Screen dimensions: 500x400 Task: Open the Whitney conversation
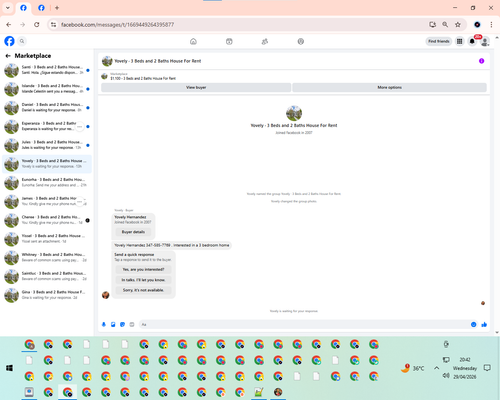click(47, 258)
